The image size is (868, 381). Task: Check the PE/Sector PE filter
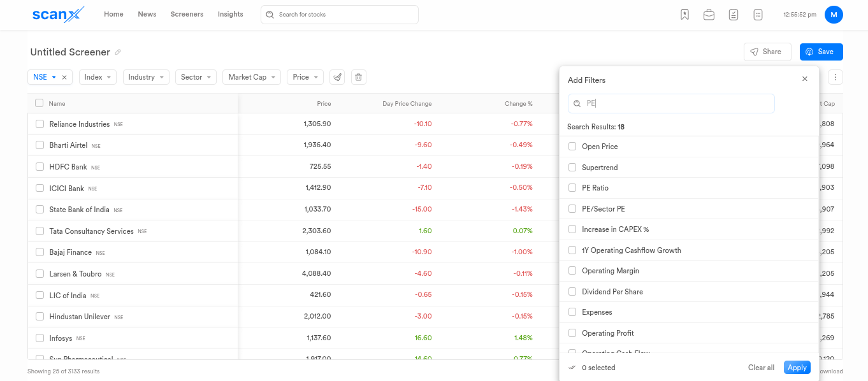(x=572, y=209)
